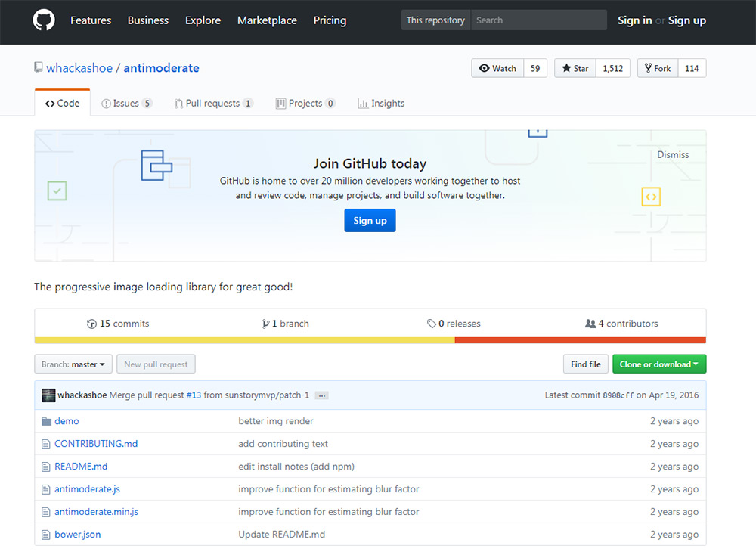Image resolution: width=756 pixels, height=552 pixels.
Task: Dismiss the Join GitHub banner
Action: click(x=673, y=154)
